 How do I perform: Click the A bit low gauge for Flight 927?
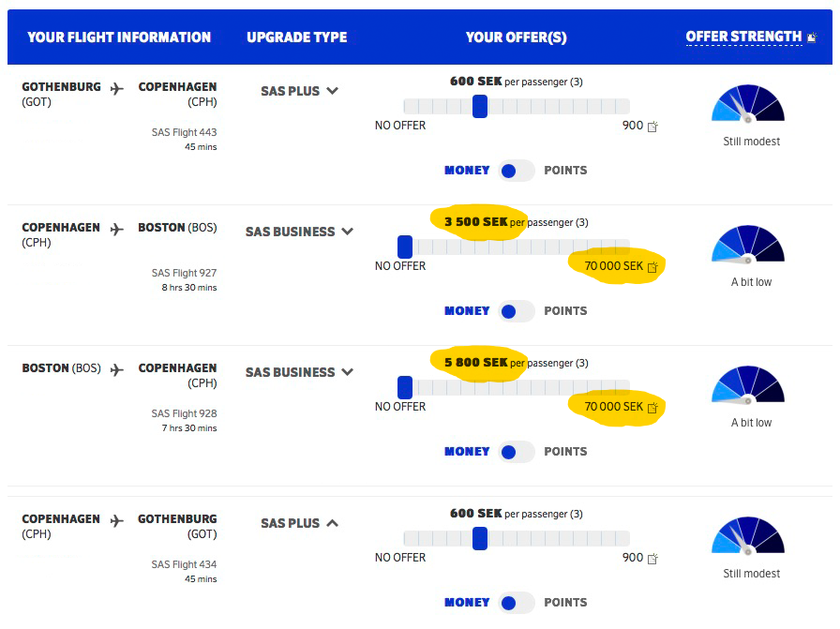tap(748, 244)
